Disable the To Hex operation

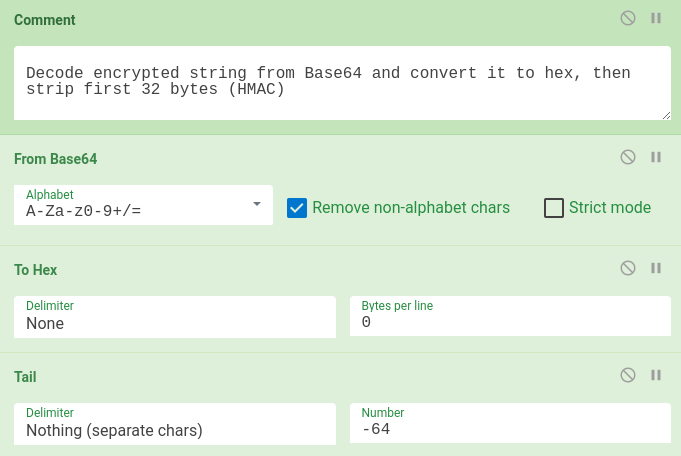pos(628,268)
